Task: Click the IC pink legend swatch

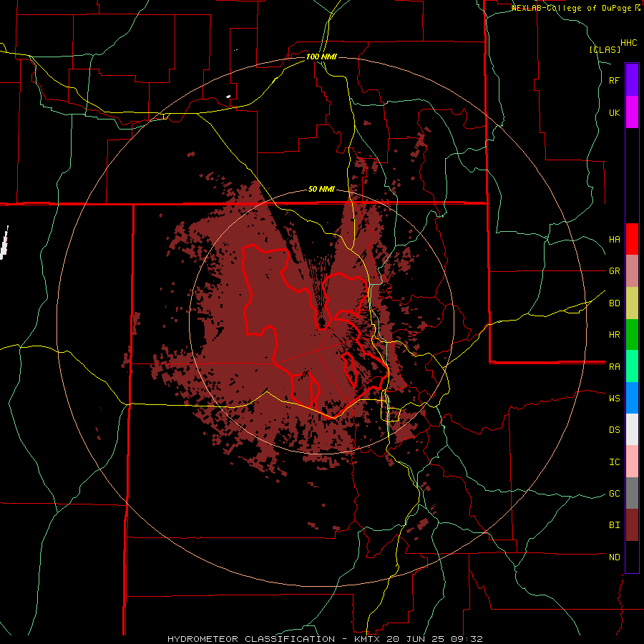Action: [632, 462]
